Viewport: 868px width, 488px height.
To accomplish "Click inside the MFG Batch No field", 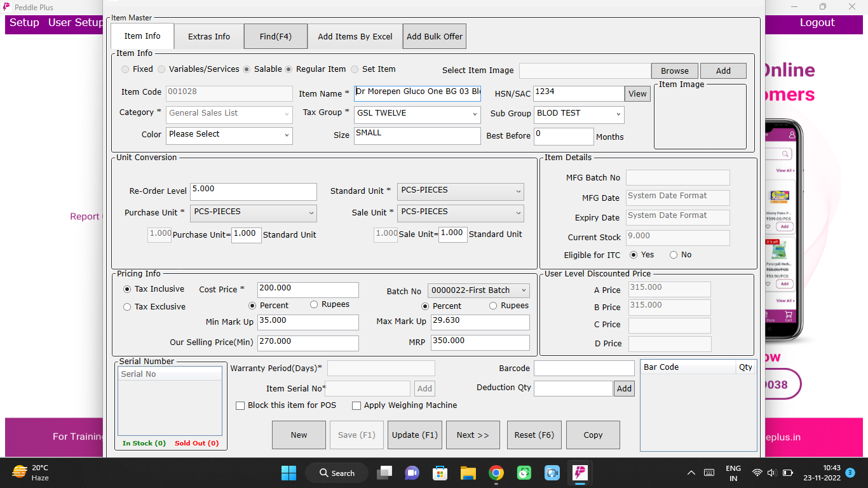I will coord(677,177).
